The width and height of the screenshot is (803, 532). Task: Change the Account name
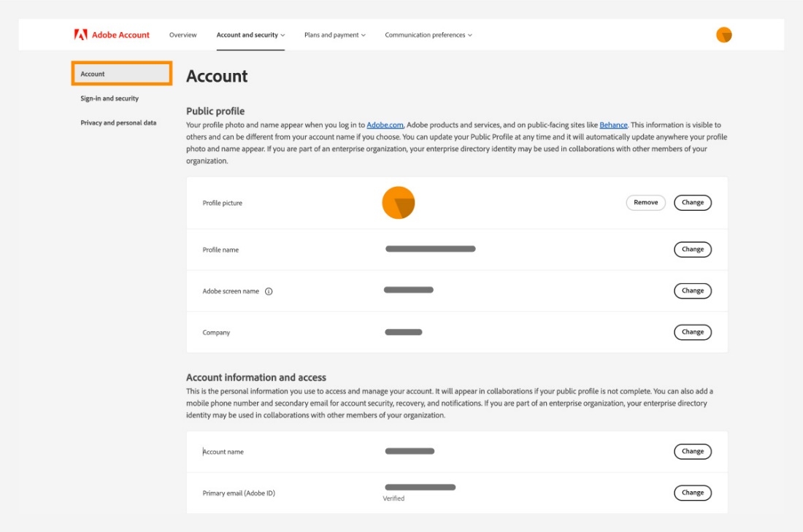[692, 452]
